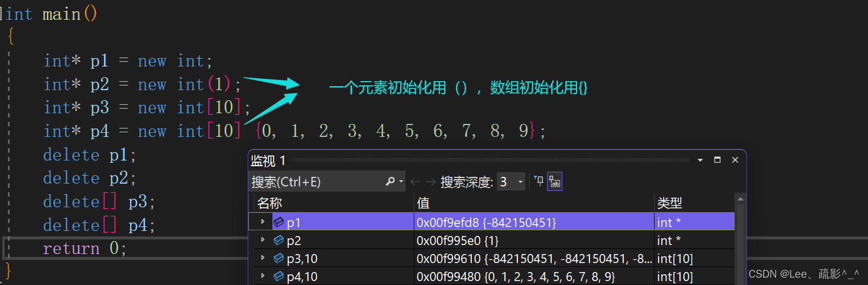Click the search magnifier icon in Watch
The image size is (868, 285).
(x=390, y=181)
